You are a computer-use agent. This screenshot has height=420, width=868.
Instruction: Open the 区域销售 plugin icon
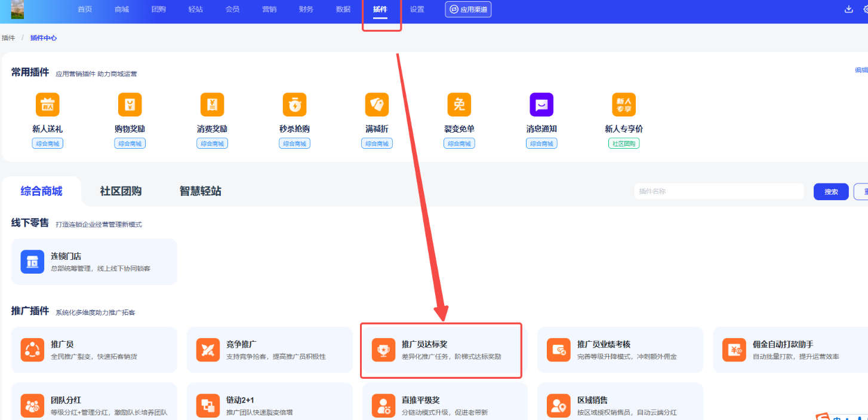pyautogui.click(x=559, y=406)
